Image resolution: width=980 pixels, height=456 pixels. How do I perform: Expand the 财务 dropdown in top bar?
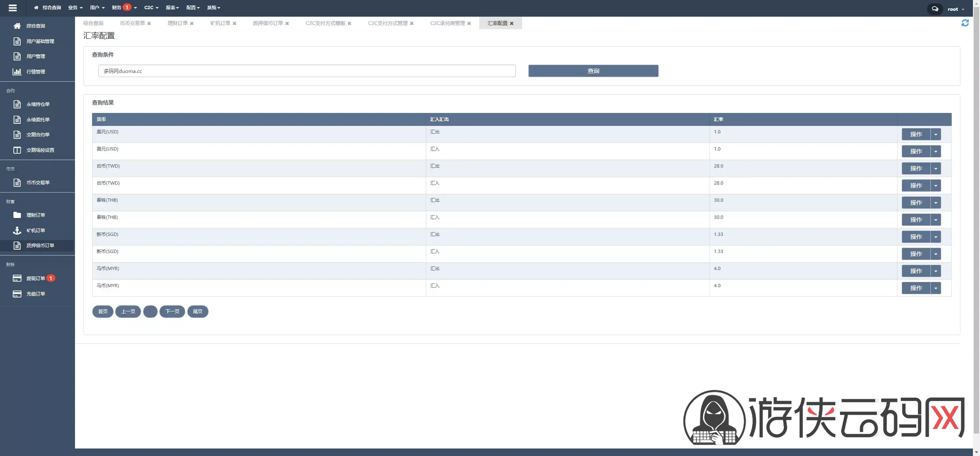click(x=124, y=8)
